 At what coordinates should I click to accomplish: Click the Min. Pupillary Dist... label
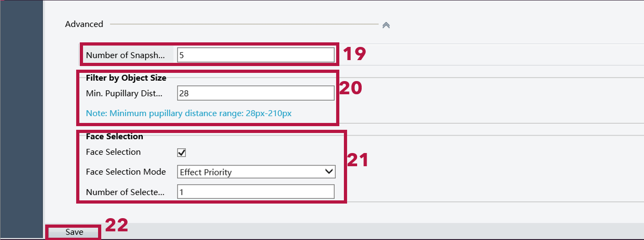pos(124,93)
